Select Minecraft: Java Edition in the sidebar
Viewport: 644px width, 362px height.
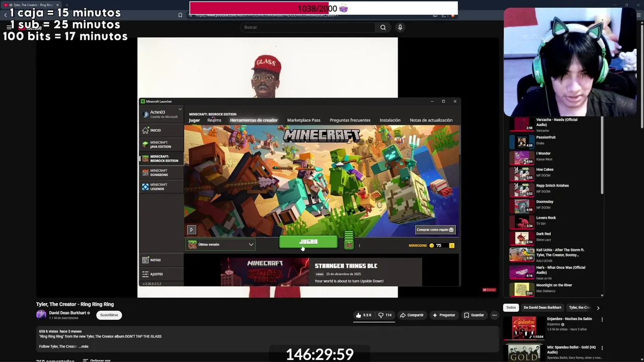(x=161, y=144)
